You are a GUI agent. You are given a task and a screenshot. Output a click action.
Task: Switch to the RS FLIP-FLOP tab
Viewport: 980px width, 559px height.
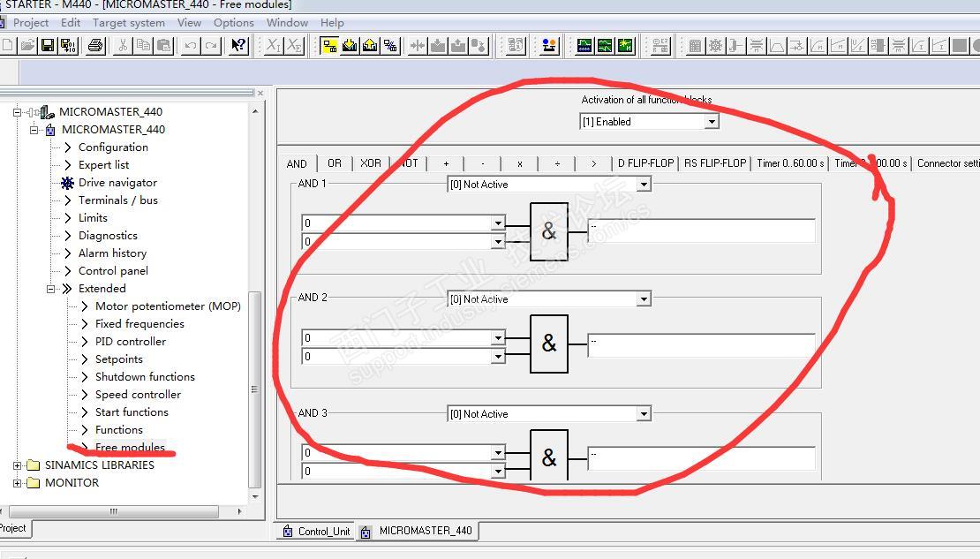click(715, 163)
